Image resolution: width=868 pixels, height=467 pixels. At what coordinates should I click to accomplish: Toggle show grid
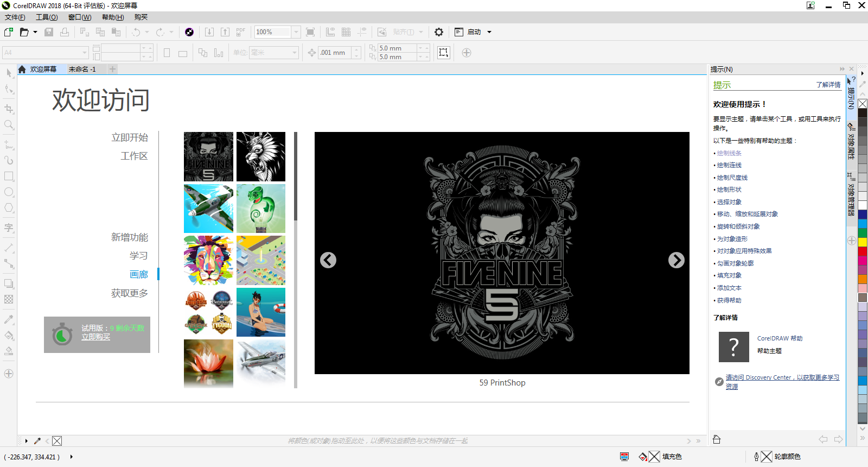coord(346,32)
